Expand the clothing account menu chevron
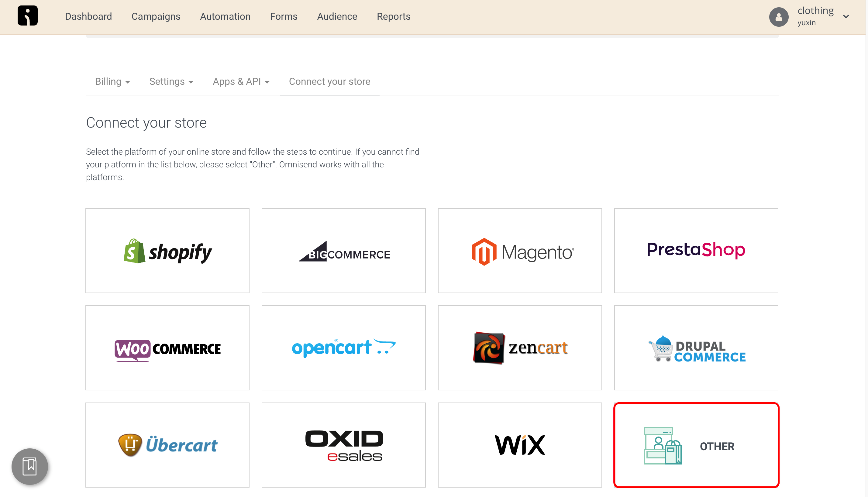This screenshot has width=868, height=497. tap(846, 17)
